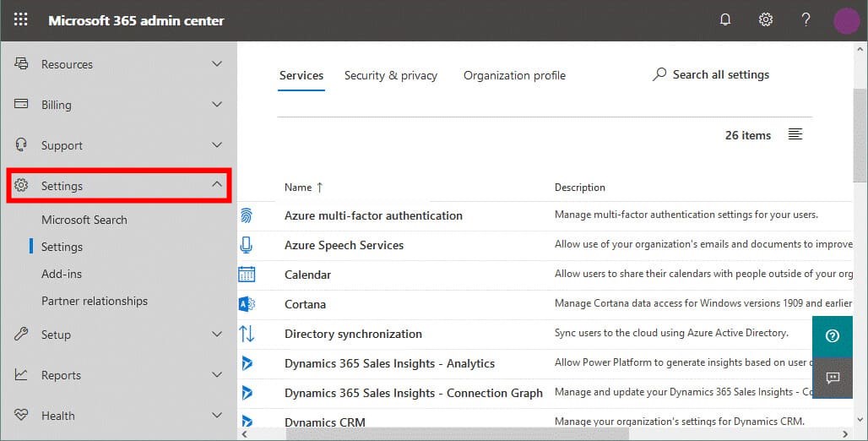Expand the Setup section chevron
Screen dimensions: 868x441
217,334
